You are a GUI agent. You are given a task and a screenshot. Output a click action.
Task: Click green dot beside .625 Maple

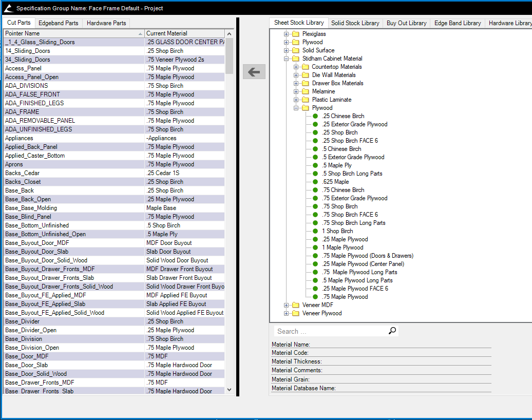[x=315, y=182]
